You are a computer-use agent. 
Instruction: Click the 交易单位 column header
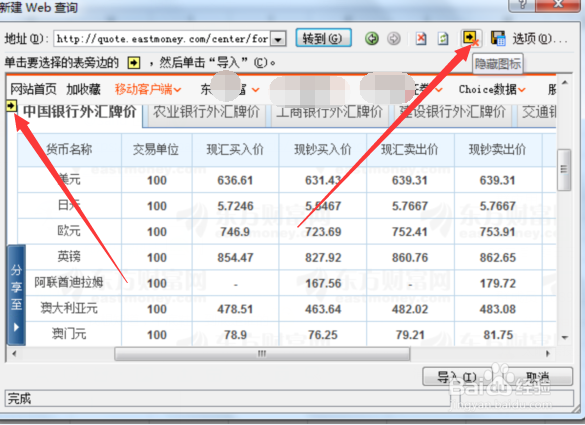point(156,150)
